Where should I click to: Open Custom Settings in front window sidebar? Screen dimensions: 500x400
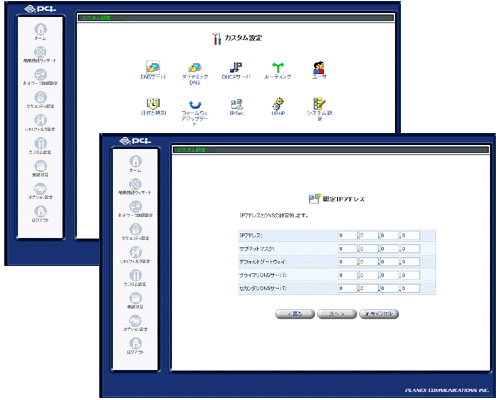click(x=135, y=275)
